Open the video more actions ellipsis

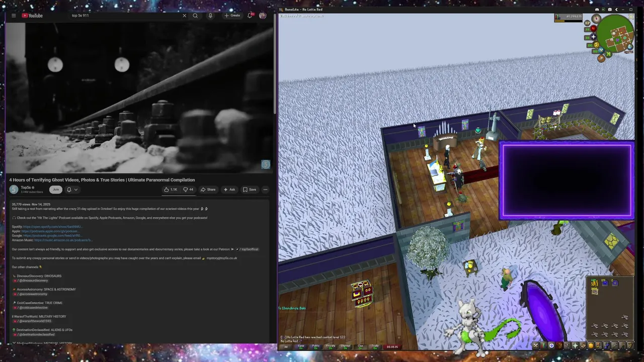click(x=265, y=190)
